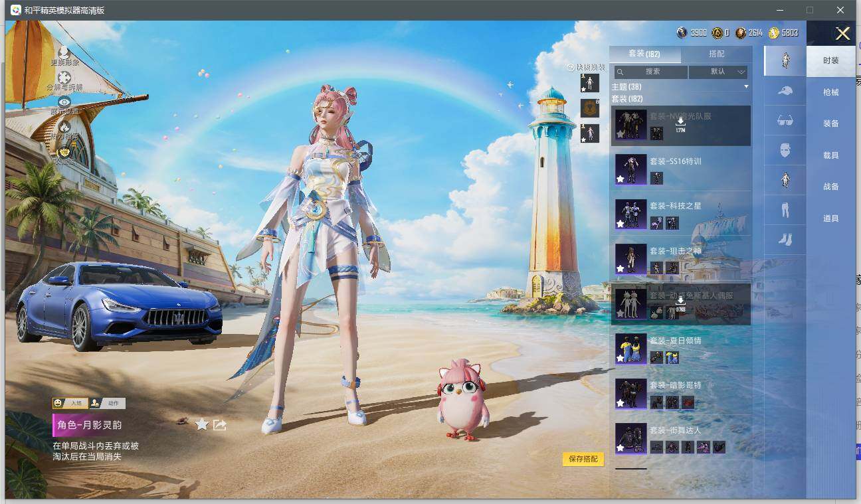Open the 载具 vehicles menu
Viewport: 861px width, 504px height.
pyautogui.click(x=831, y=155)
